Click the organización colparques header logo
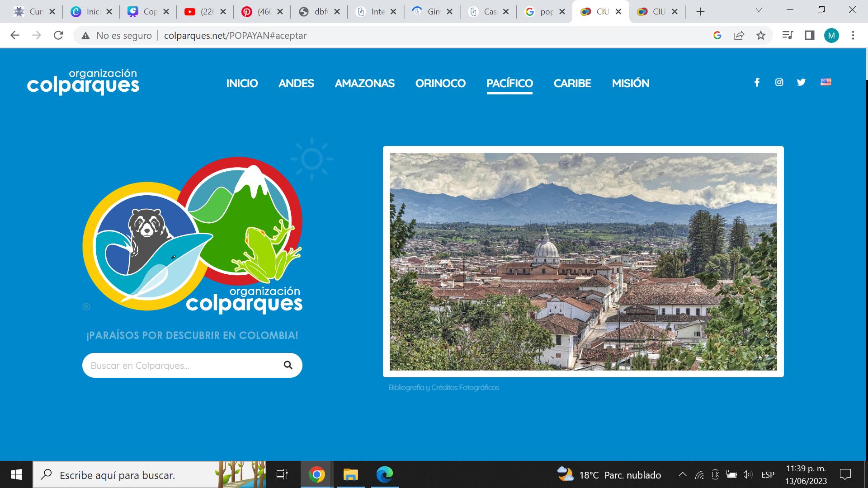Viewport: 868px width, 488px height. tap(83, 82)
